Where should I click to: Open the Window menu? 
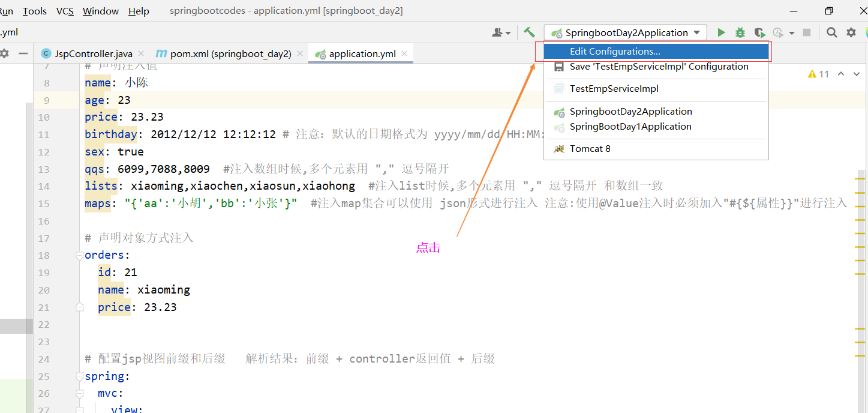pyautogui.click(x=101, y=11)
